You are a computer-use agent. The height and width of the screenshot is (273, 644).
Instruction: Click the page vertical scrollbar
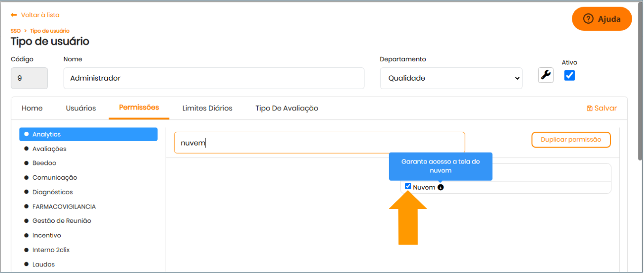click(x=640, y=95)
